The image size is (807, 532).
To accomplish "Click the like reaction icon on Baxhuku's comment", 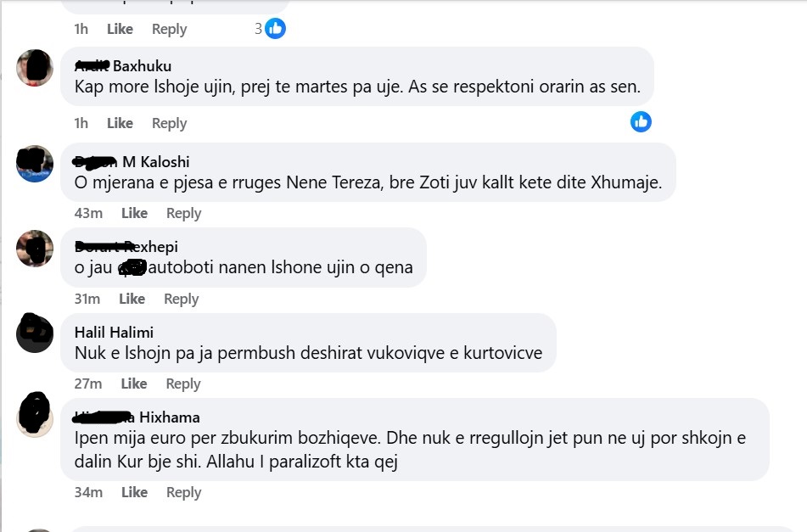I will (641, 121).
